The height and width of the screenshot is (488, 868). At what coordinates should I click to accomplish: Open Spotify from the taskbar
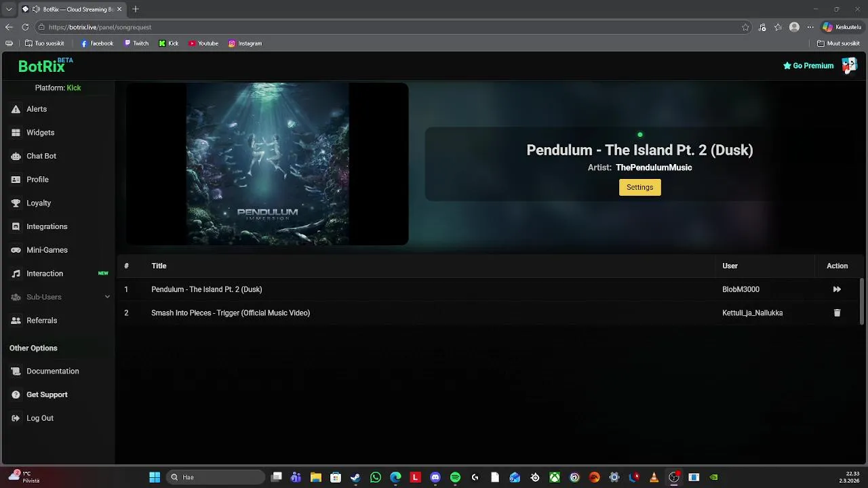pos(455,477)
